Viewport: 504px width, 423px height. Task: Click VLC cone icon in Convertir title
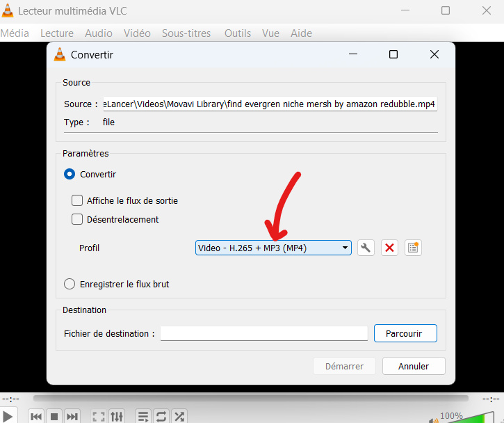pos(60,54)
